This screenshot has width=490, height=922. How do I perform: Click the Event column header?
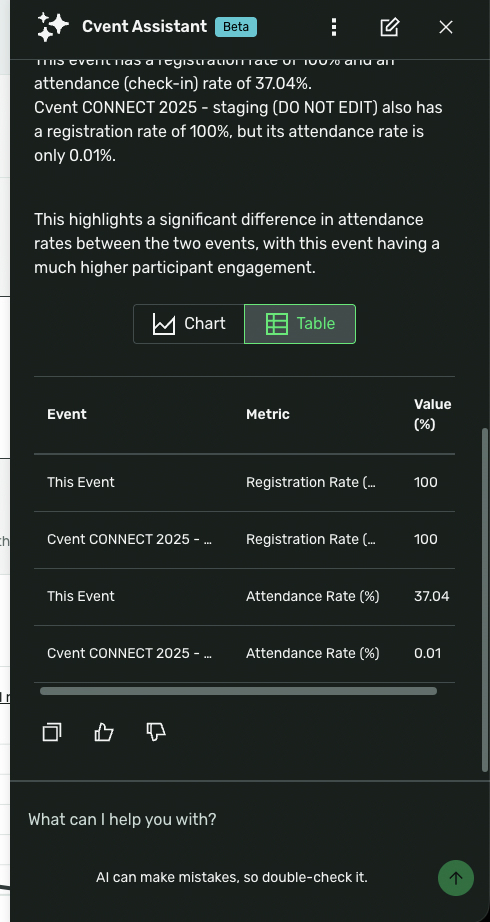pyautogui.click(x=67, y=415)
